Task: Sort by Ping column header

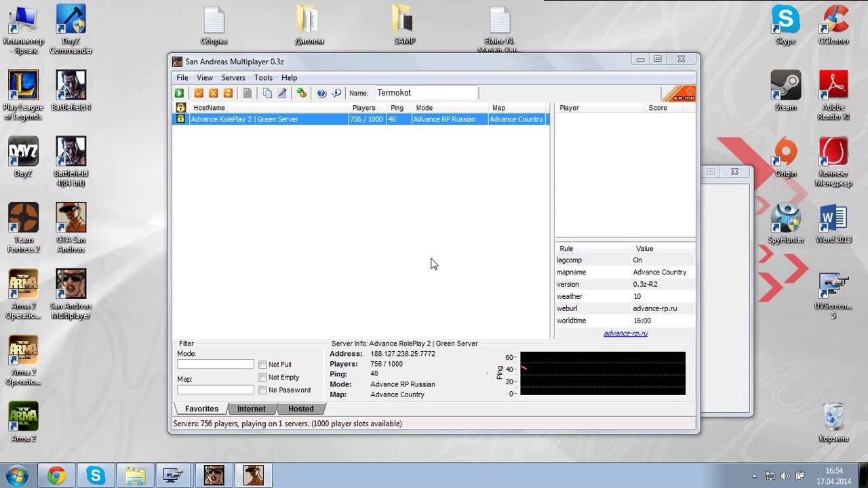Action: pyautogui.click(x=399, y=108)
